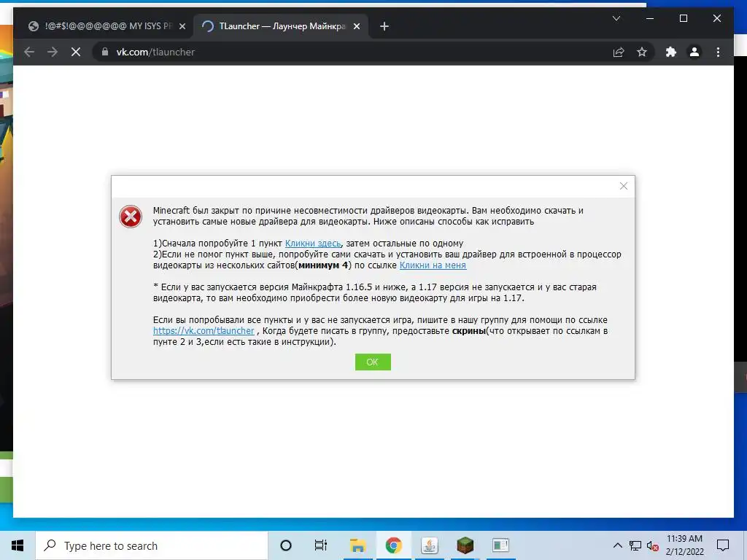Open Chrome profile avatar menu
This screenshot has width=747, height=560.
pos(694,52)
